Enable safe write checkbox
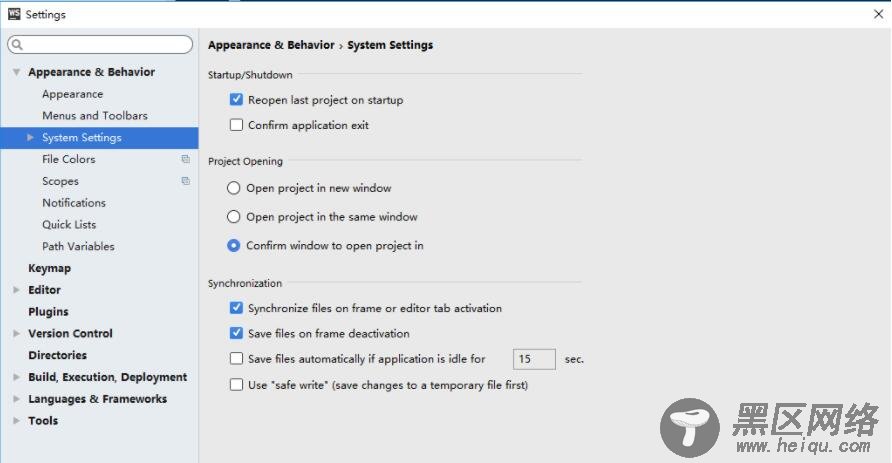Screen dimensions: 892x463 click(236, 385)
